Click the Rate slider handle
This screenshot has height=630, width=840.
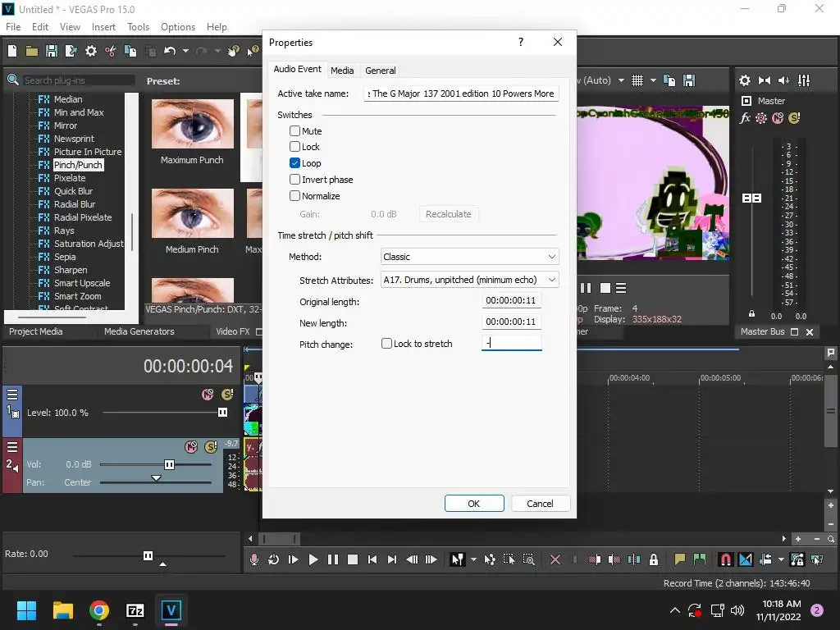(148, 555)
